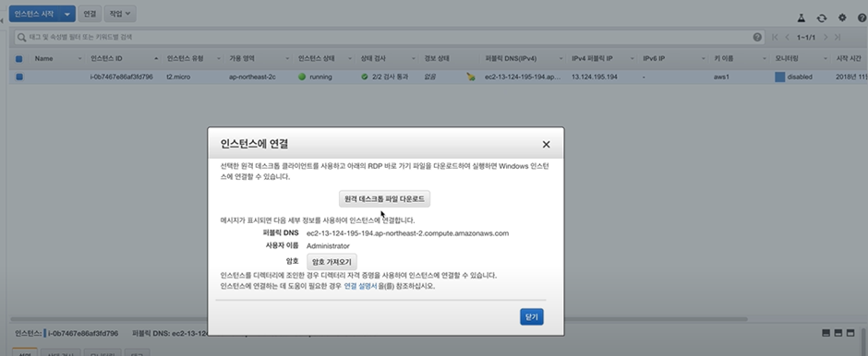Viewport: 868px width, 356px height.
Task: Click the ap-northeast-2c zone cell
Action: pos(252,77)
